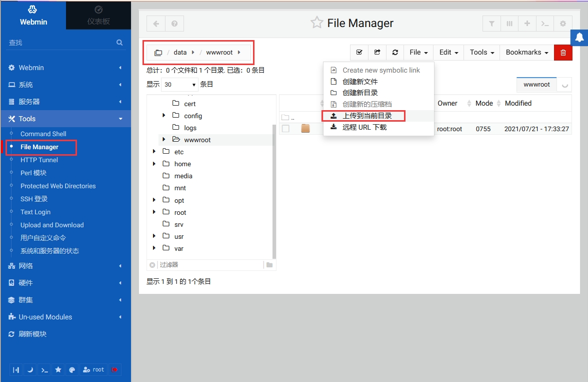Expand the var folder tree node
This screenshot has width=588, height=382.
(x=154, y=248)
